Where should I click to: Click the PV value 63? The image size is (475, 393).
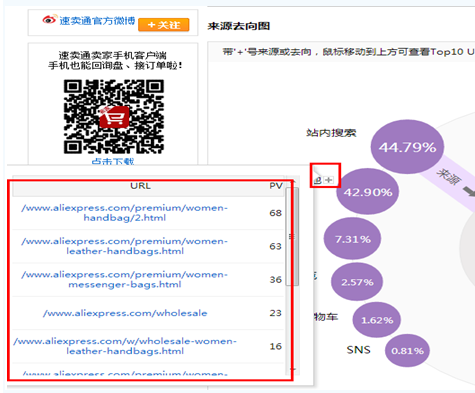[x=275, y=246]
